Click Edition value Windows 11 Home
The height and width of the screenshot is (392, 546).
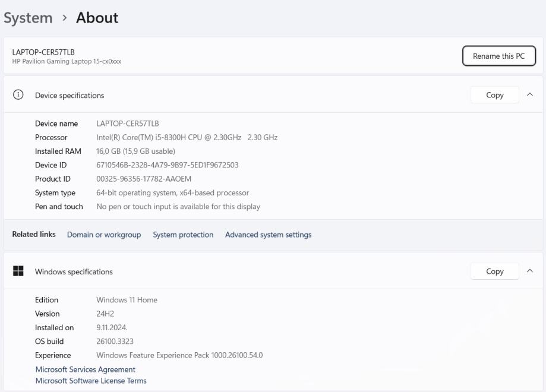[127, 300]
